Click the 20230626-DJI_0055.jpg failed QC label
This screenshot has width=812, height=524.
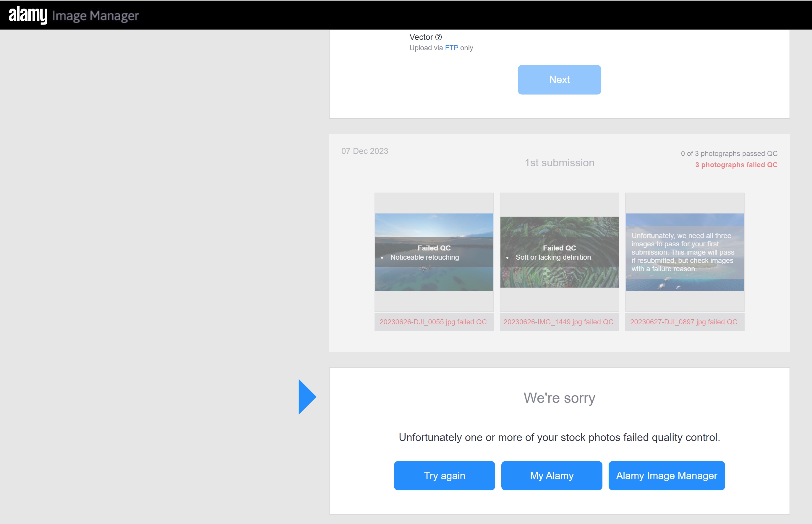coord(434,322)
